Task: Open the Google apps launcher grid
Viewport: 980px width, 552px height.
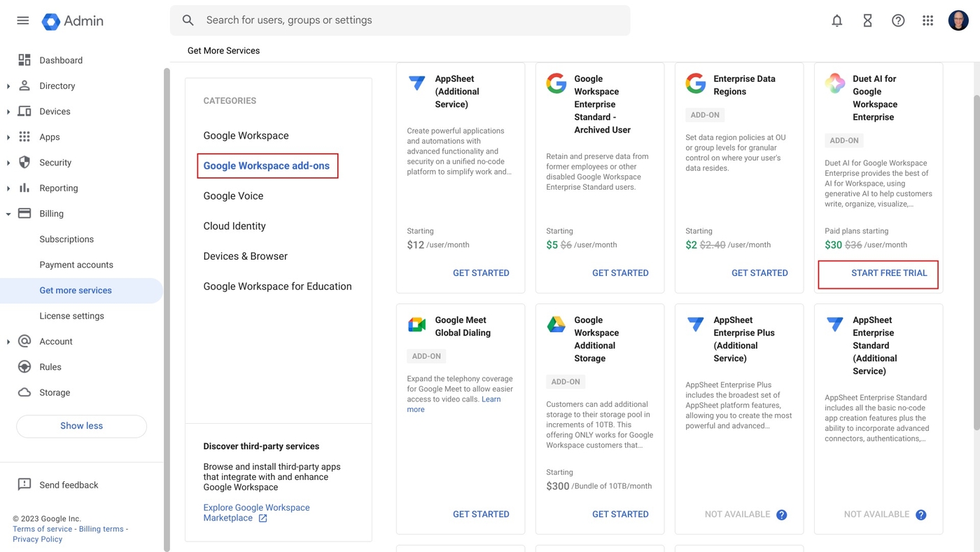Action: pos(927,20)
